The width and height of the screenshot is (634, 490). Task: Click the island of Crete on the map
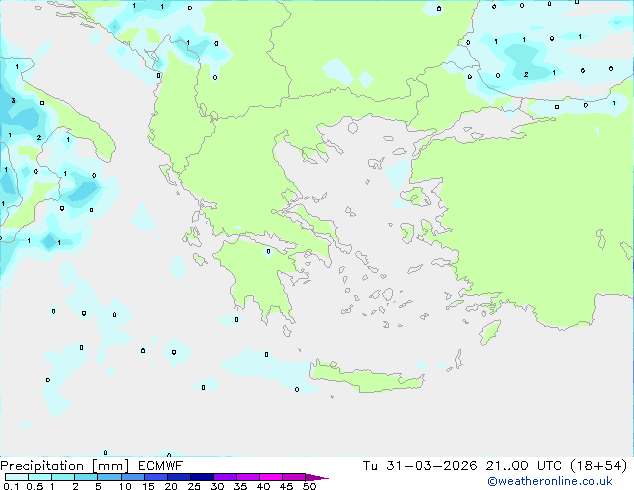point(366,379)
